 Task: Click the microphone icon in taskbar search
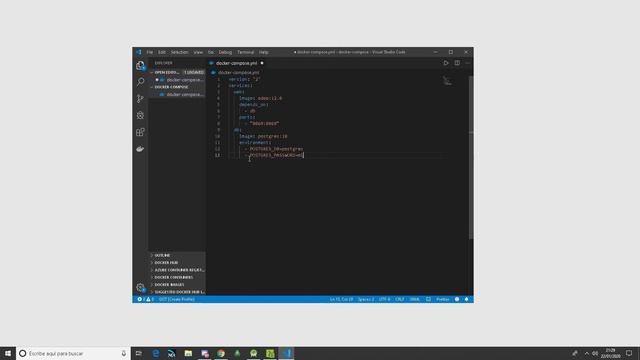pyautogui.click(x=124, y=353)
